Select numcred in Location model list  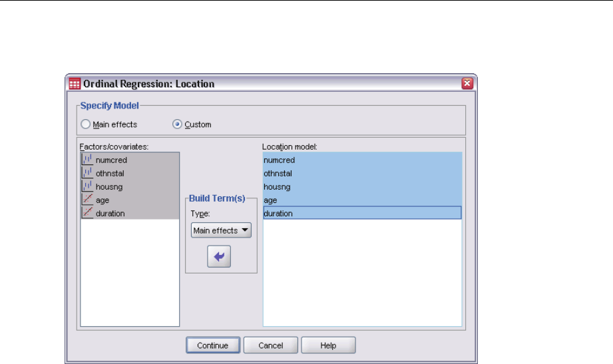coord(362,160)
